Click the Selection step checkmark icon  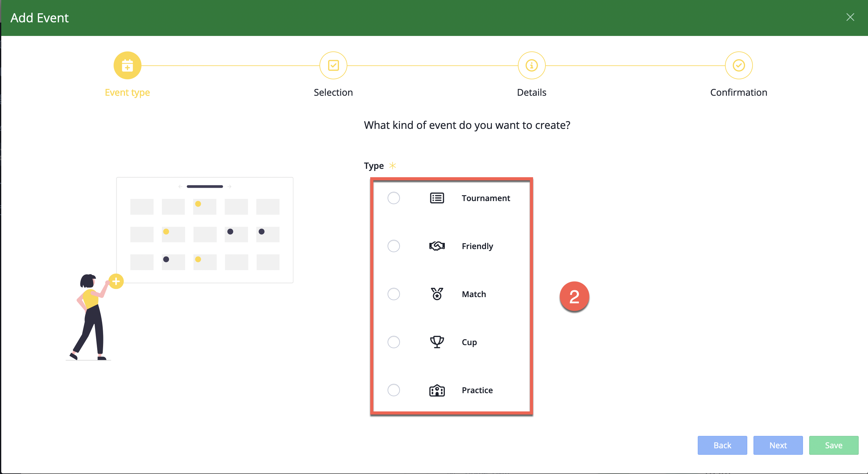(x=333, y=65)
